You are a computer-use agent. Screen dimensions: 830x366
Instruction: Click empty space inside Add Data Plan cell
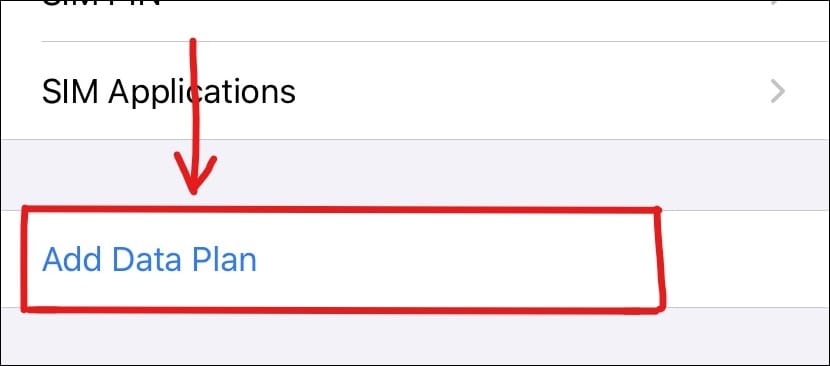coord(455,260)
